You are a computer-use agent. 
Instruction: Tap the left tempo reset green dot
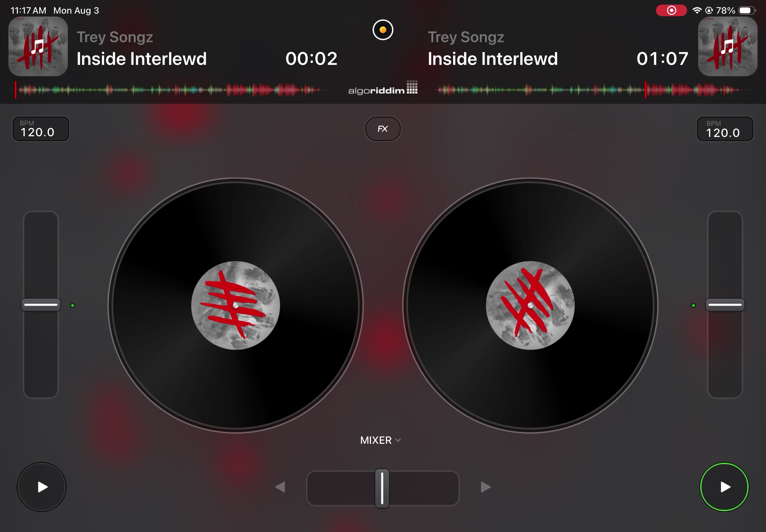click(x=73, y=305)
